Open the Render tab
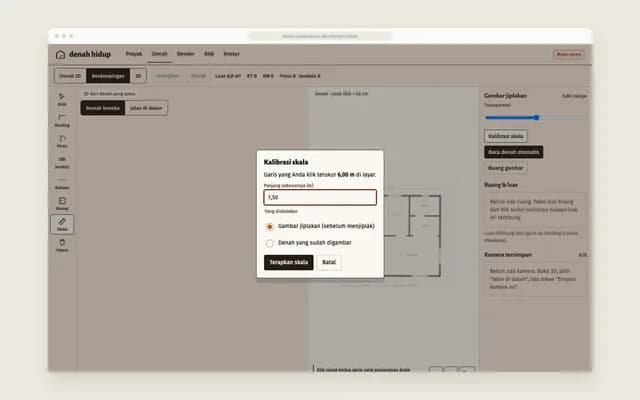The height and width of the screenshot is (400, 640). point(185,54)
